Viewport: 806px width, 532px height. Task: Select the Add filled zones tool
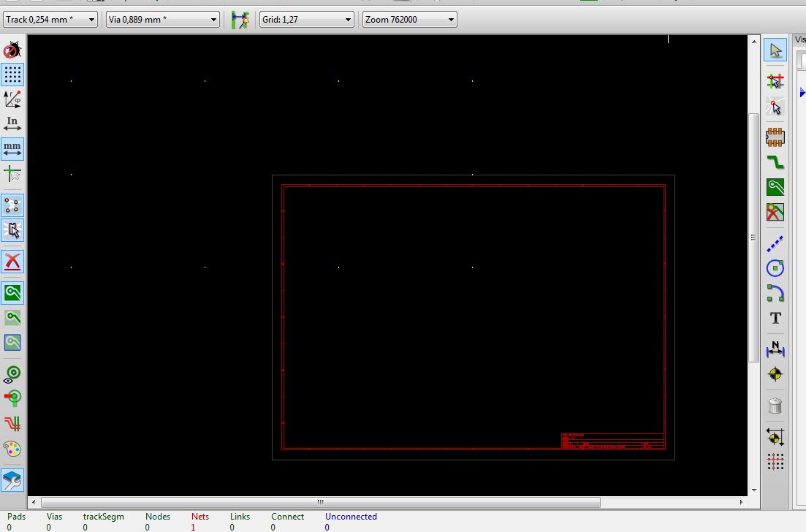coord(775,188)
